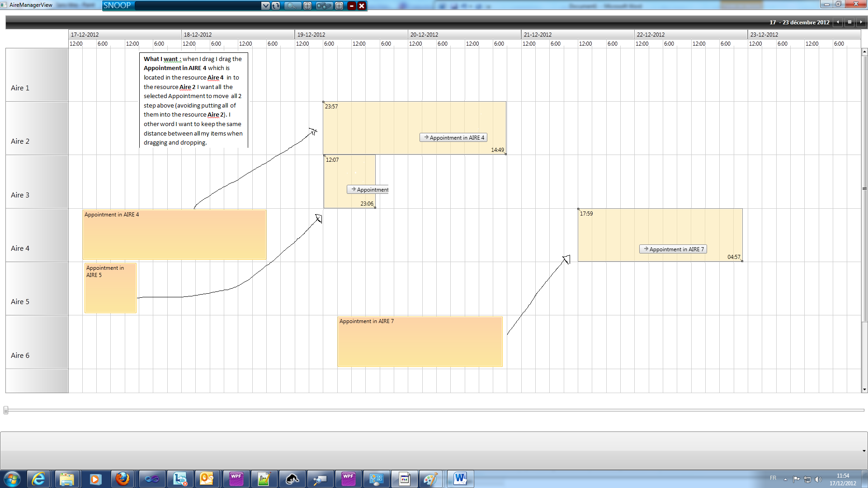Show hidden system tray icons

click(785, 479)
